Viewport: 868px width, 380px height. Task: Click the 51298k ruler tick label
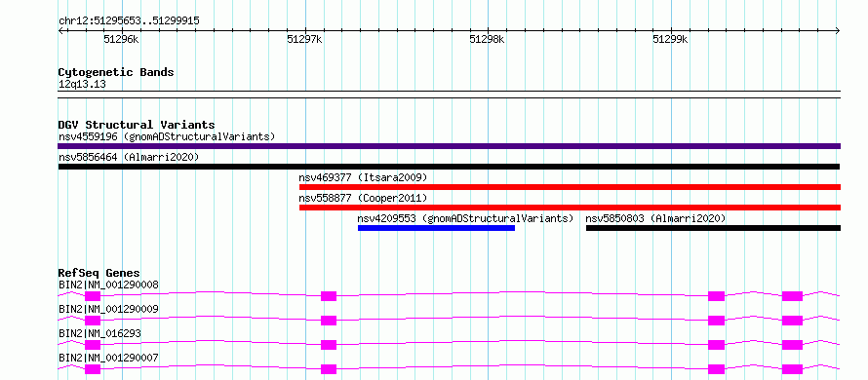(x=487, y=39)
